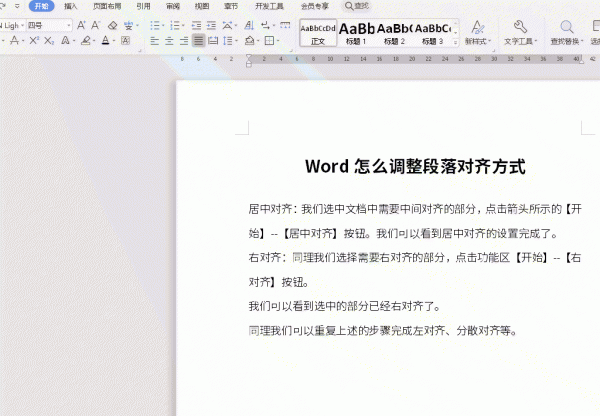Expand the line spacing arrow
The image size is (600, 416).
[x=236, y=41]
